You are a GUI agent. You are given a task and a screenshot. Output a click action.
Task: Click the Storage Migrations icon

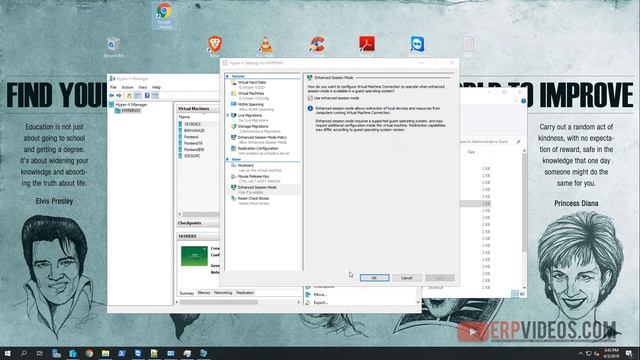[x=233, y=127]
